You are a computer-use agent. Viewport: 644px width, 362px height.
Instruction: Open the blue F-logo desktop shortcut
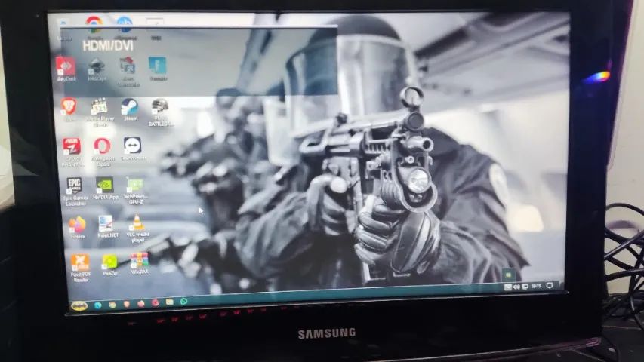[158, 69]
